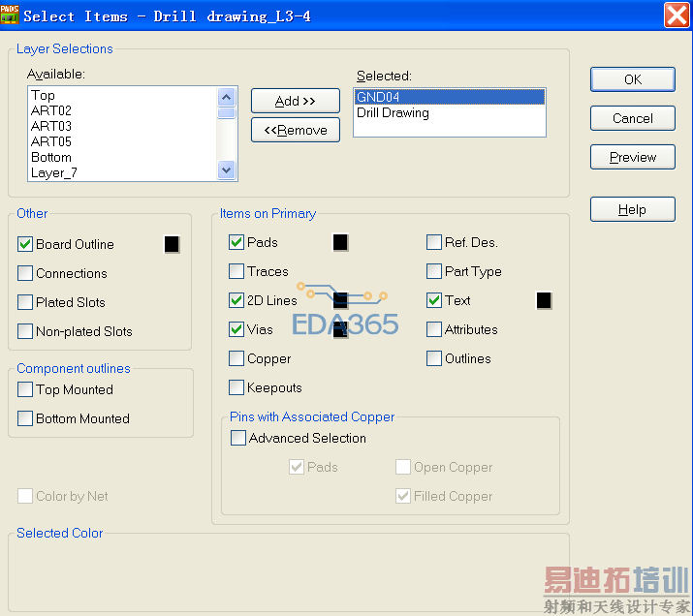Confirm the dialog with OK
The width and height of the screenshot is (693, 616).
tap(633, 79)
